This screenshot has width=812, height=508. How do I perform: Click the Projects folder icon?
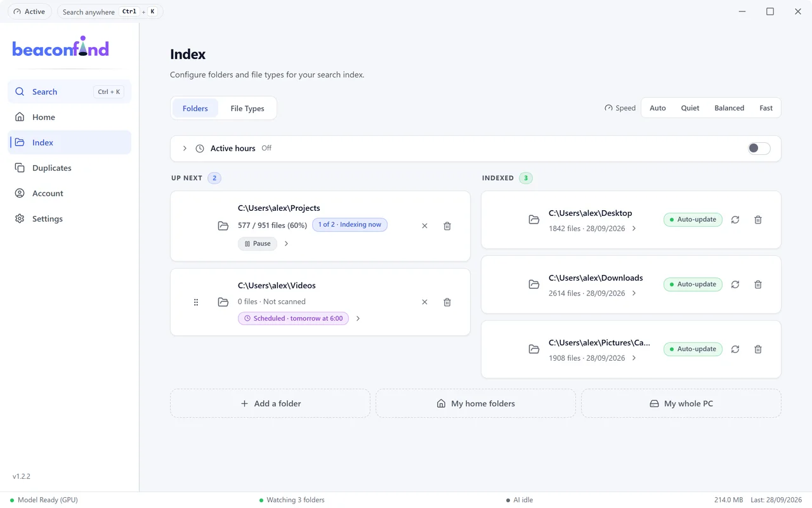coord(223,226)
